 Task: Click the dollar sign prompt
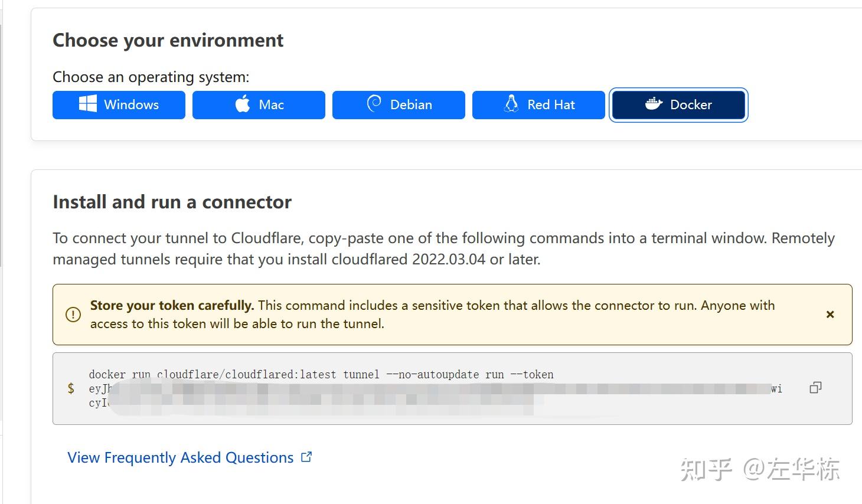point(71,388)
